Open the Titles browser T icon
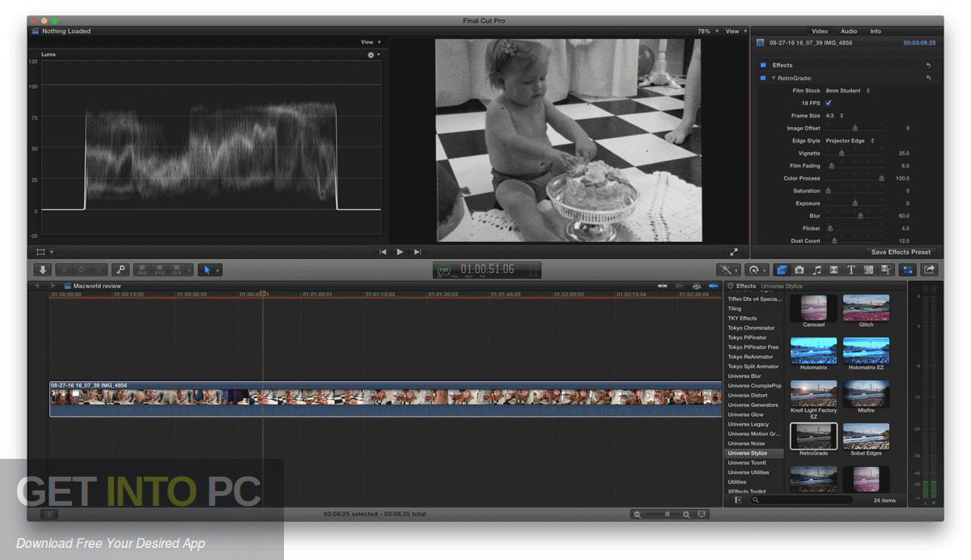Screen dimensions: 971x560 (851, 269)
